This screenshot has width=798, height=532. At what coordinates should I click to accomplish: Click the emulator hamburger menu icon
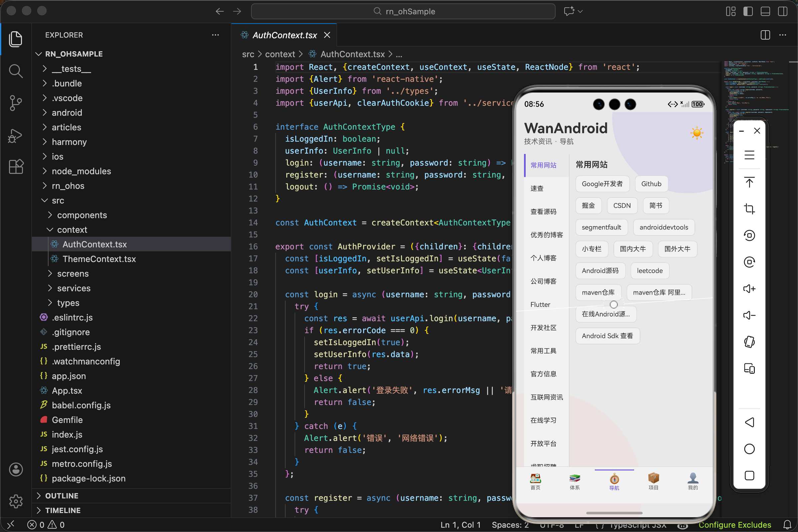click(x=749, y=155)
